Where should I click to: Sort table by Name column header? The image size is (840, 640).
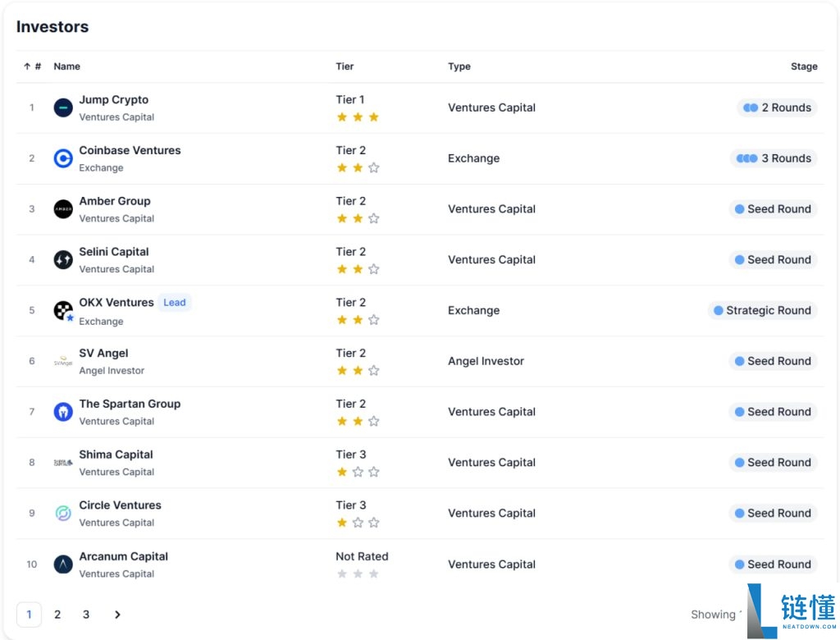67,66
